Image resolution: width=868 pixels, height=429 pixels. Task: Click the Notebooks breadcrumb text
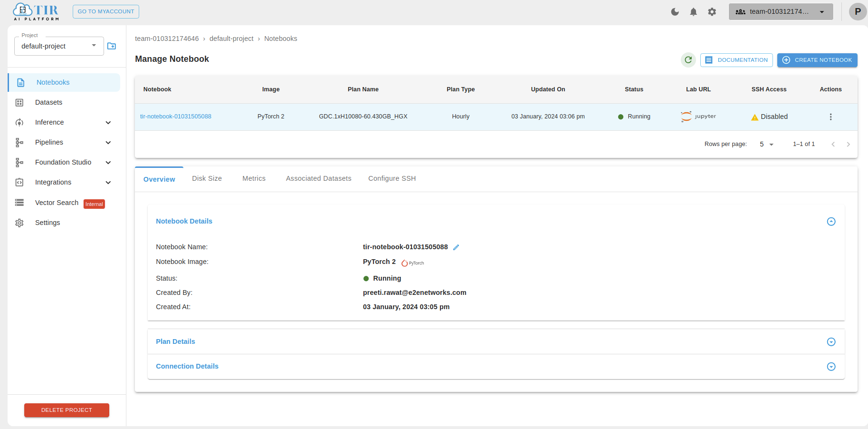click(x=281, y=39)
